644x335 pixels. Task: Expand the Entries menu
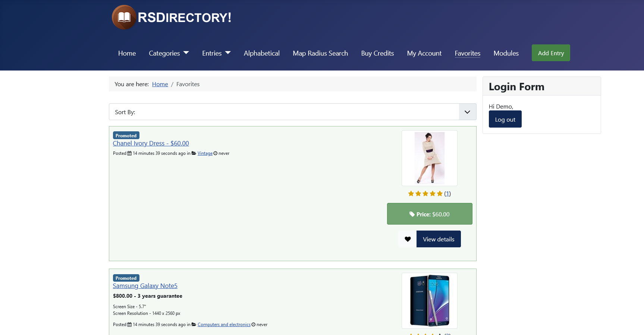point(216,53)
